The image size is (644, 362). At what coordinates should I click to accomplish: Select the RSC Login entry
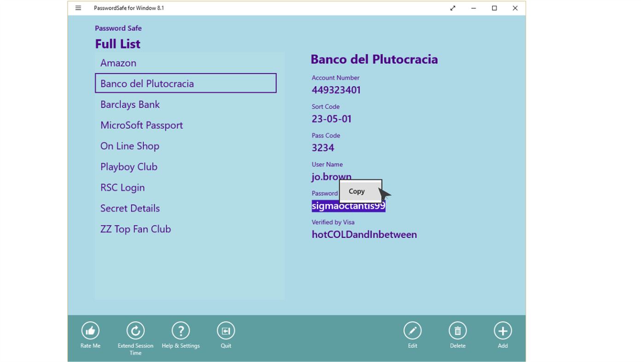click(122, 187)
